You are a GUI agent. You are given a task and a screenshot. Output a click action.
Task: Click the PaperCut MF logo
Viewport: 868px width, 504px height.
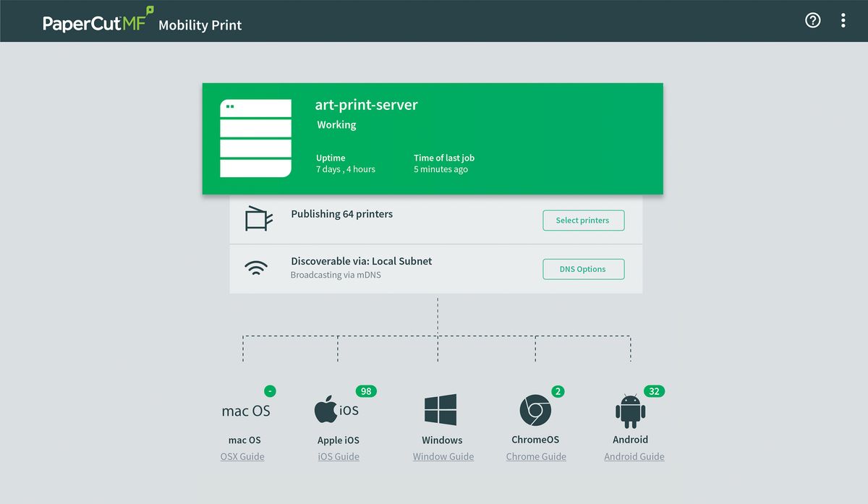[x=98, y=22]
